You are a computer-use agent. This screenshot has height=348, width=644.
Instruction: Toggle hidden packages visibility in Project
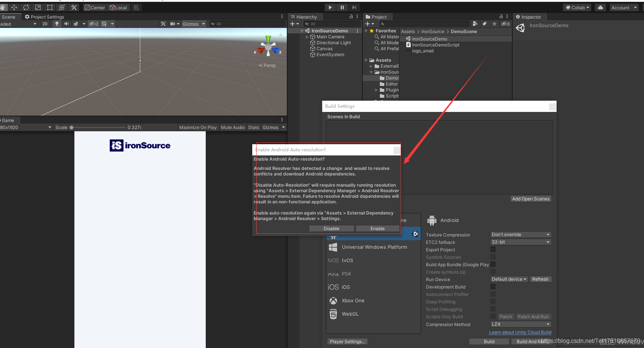pyautogui.click(x=505, y=24)
